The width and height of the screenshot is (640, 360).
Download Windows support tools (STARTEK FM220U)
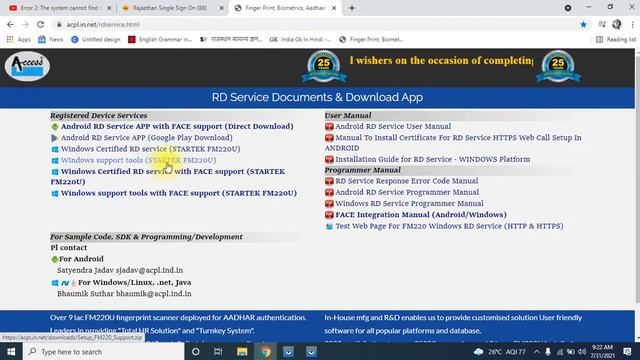tap(139, 160)
